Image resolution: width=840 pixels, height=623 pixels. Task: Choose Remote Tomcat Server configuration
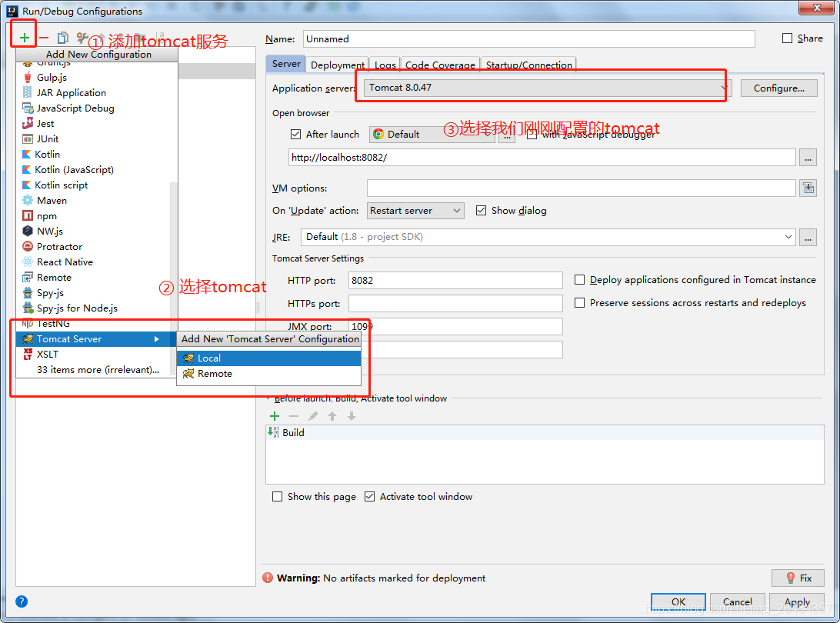click(269, 374)
